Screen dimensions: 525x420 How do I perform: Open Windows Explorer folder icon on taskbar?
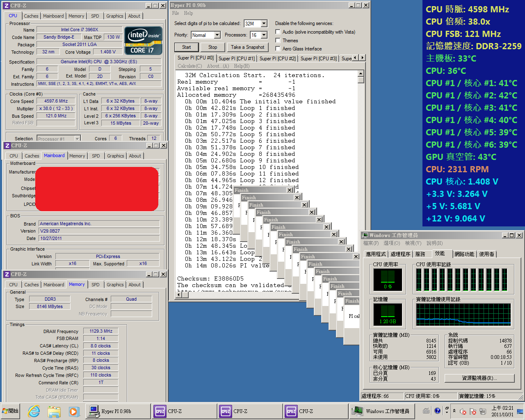point(54,411)
